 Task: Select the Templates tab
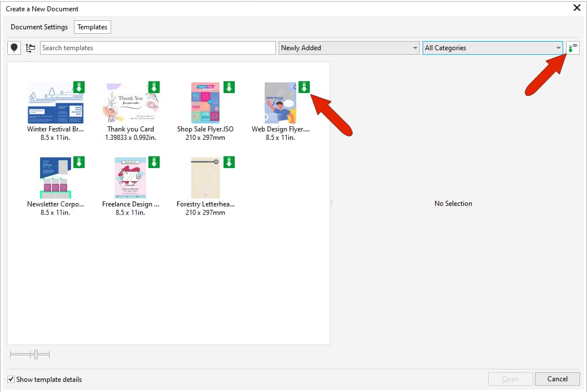click(x=92, y=27)
